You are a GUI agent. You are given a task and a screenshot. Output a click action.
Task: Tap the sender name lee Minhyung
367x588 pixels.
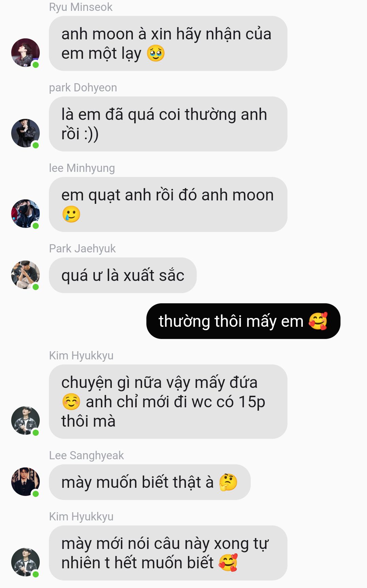(x=82, y=168)
